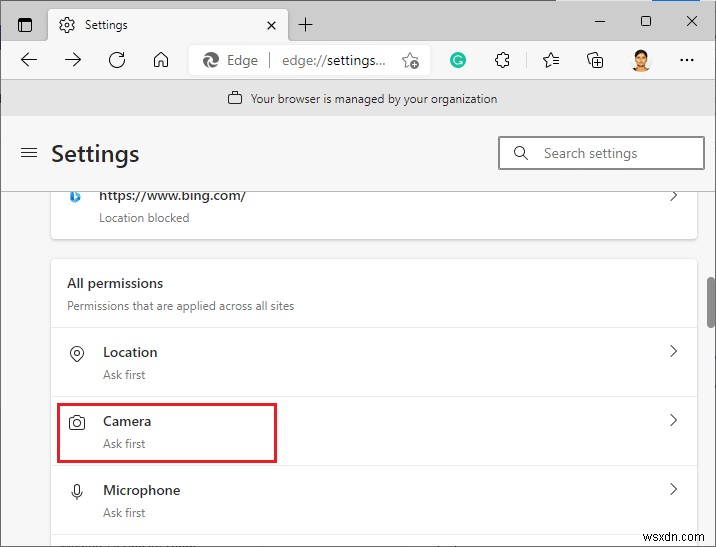This screenshot has height=547, width=716.
Task: Open the Favorites list icon
Action: click(x=551, y=60)
